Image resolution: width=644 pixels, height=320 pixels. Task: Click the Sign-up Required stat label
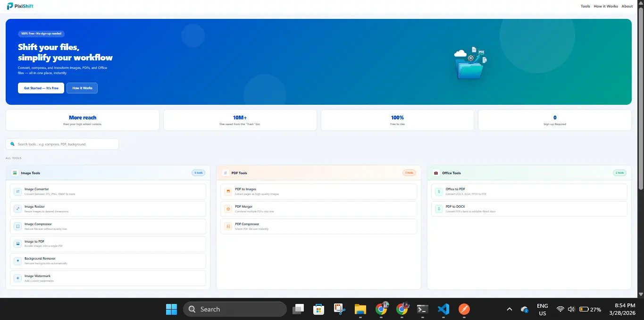(555, 124)
